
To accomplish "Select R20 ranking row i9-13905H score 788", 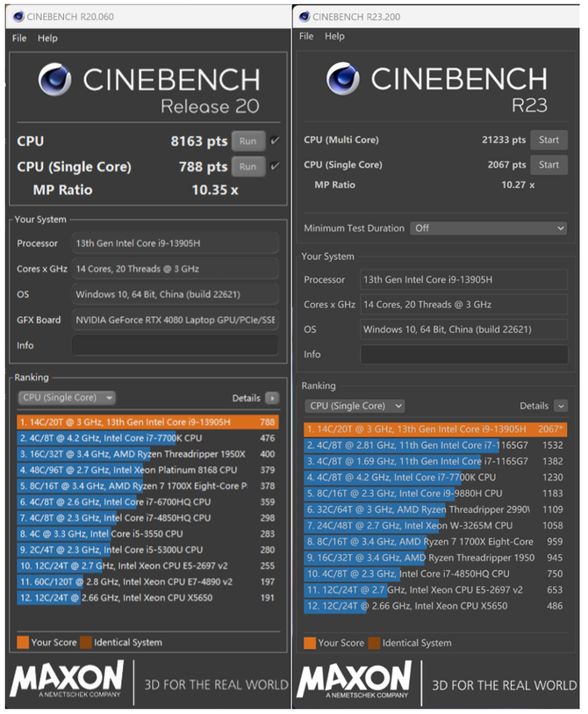I will [148, 422].
